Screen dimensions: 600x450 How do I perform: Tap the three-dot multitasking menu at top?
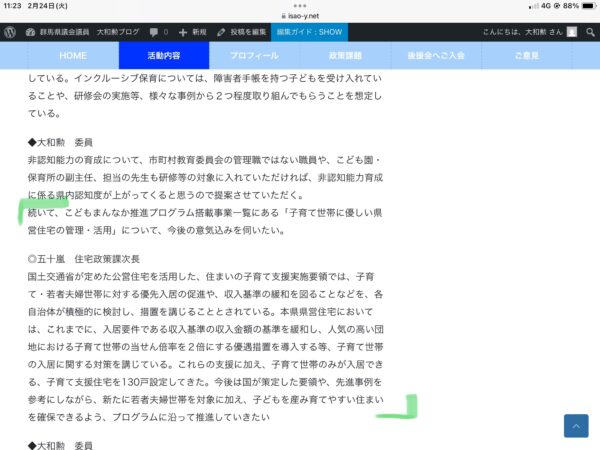pos(300,5)
